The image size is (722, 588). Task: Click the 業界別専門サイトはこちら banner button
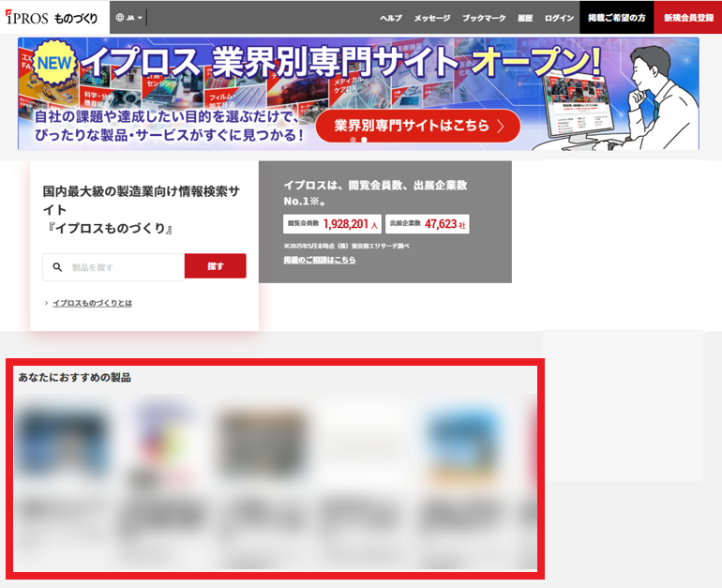tap(417, 126)
